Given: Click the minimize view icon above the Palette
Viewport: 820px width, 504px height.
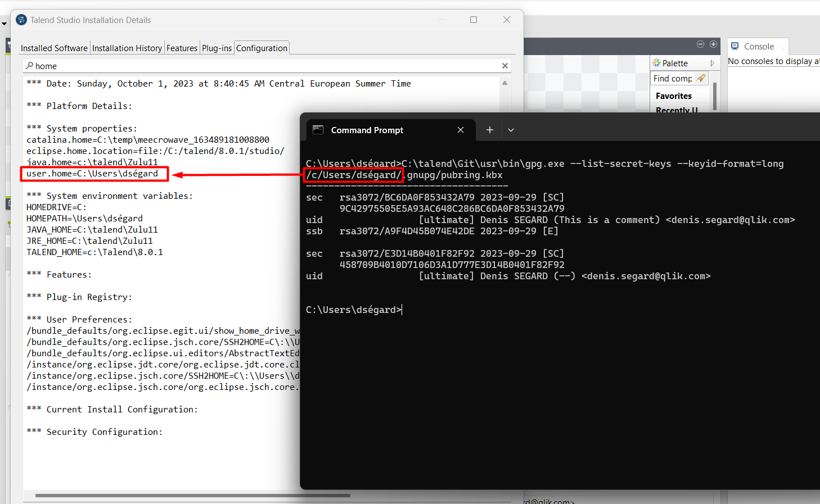Looking at the screenshot, I should pos(700,44).
